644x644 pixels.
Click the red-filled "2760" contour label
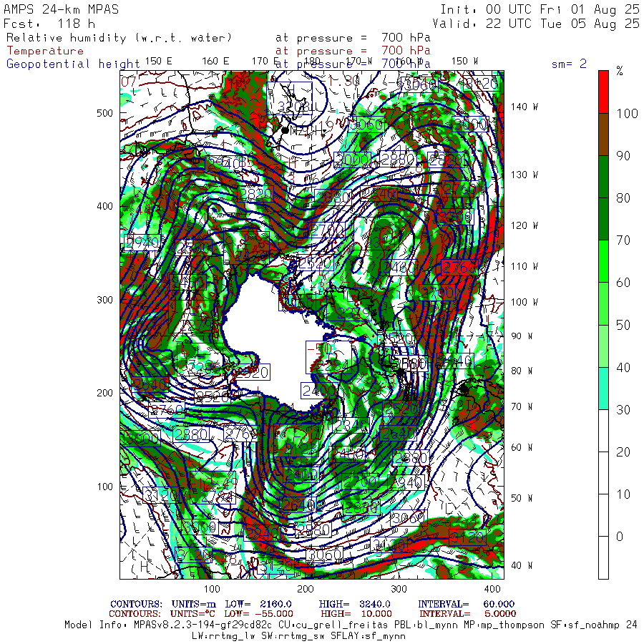tap(459, 268)
